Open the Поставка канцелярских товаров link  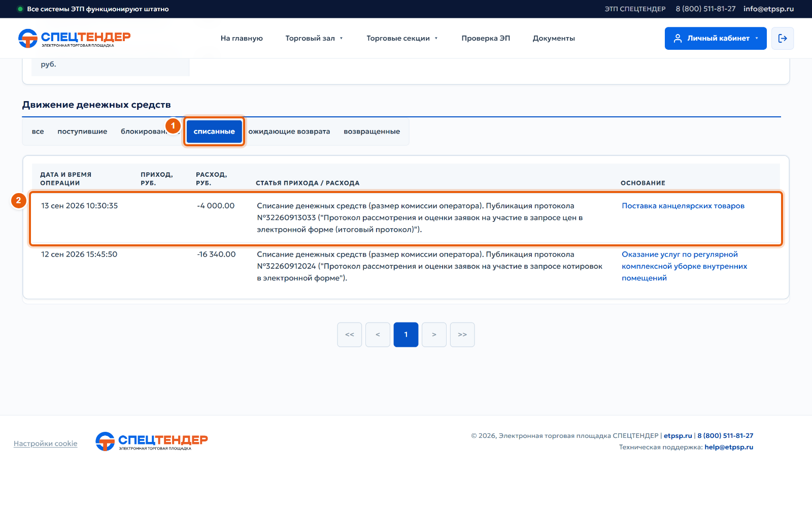pyautogui.click(x=683, y=206)
